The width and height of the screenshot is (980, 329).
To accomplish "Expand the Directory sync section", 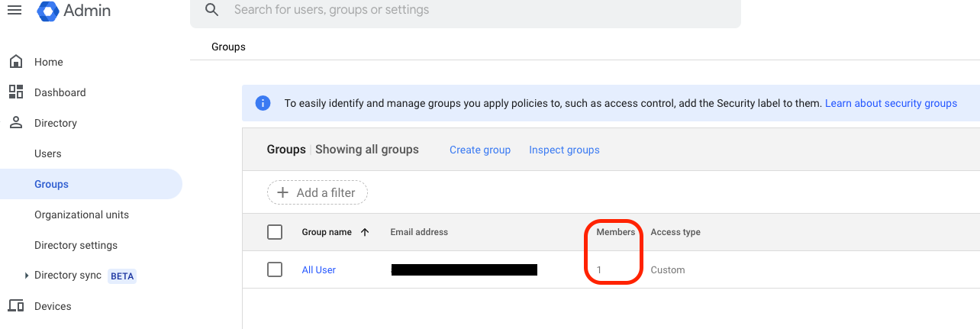I will [x=27, y=276].
